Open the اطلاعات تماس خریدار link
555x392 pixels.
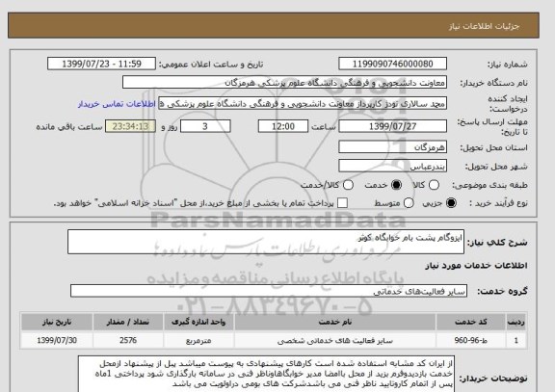point(117,104)
